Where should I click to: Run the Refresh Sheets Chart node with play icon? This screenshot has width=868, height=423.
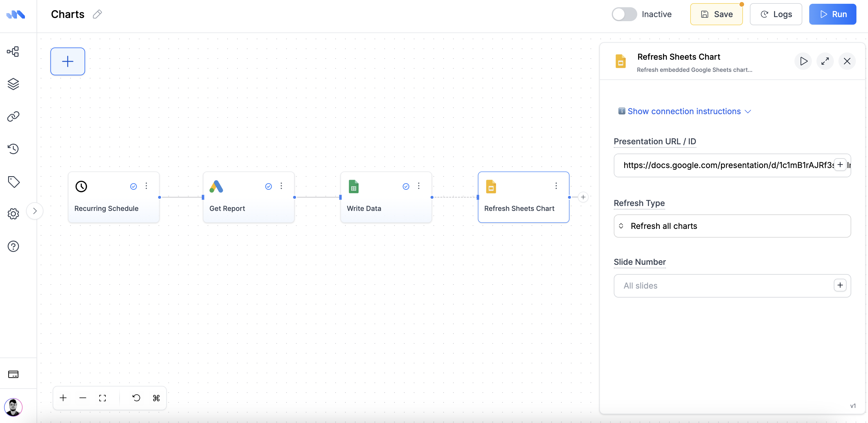pyautogui.click(x=803, y=61)
